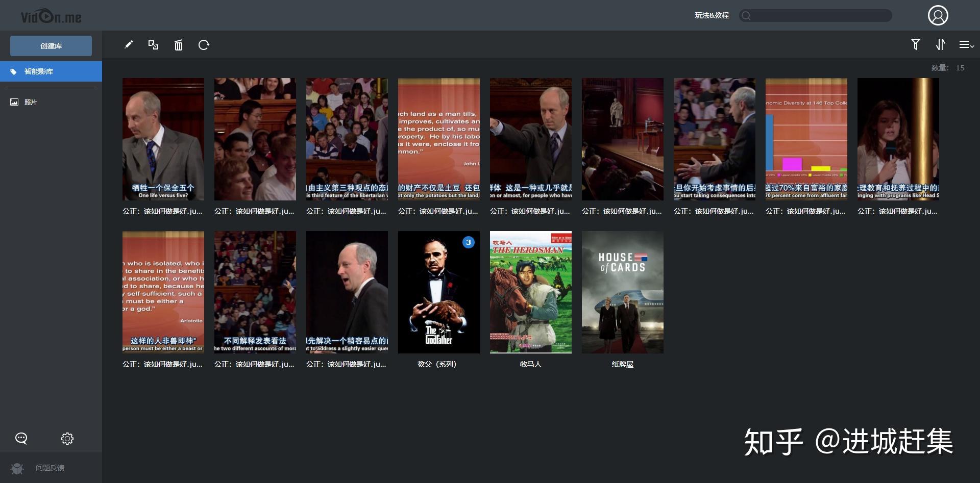The width and height of the screenshot is (980, 483).
Task: Open the chat bubble message icon
Action: tap(21, 439)
